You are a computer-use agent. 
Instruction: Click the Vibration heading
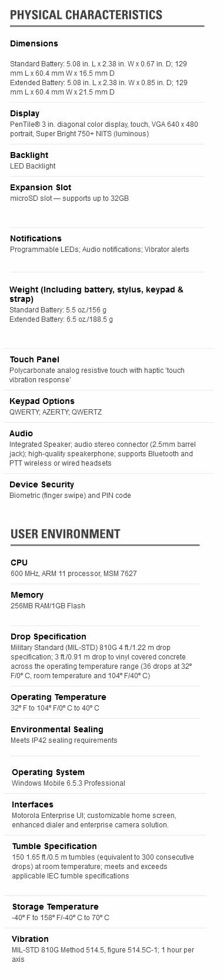(31, 939)
